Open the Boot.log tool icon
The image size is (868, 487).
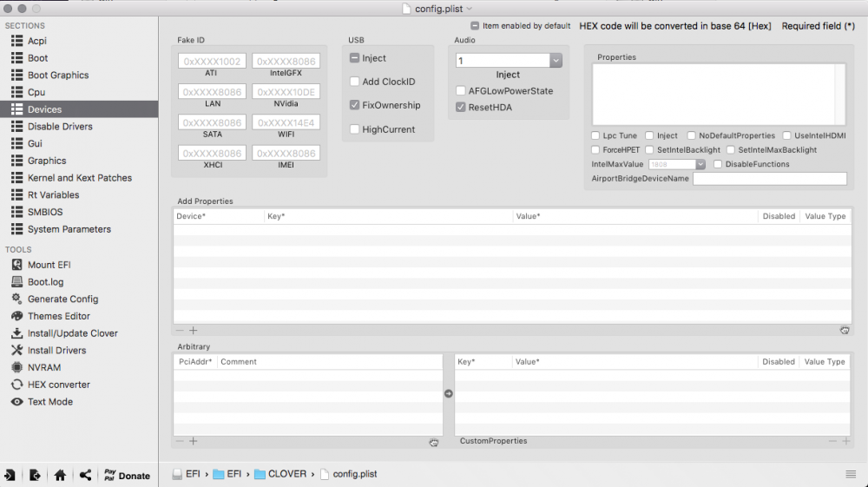coord(17,281)
